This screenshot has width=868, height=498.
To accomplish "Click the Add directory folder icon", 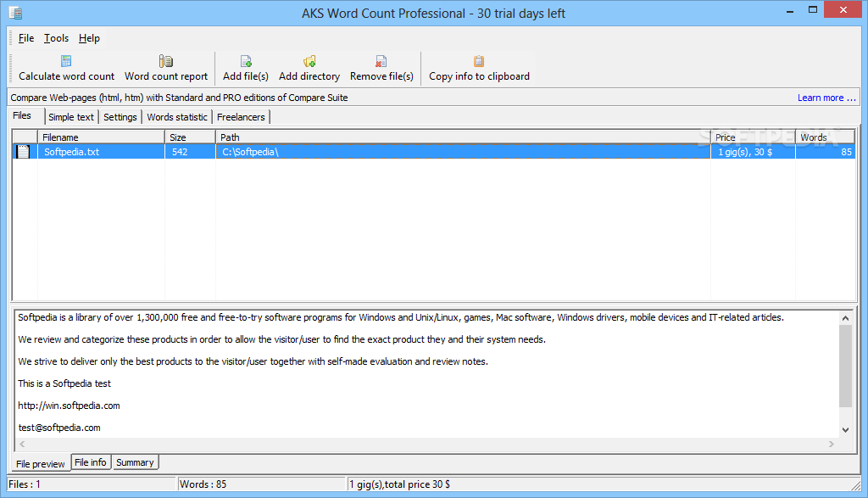I will [x=309, y=61].
